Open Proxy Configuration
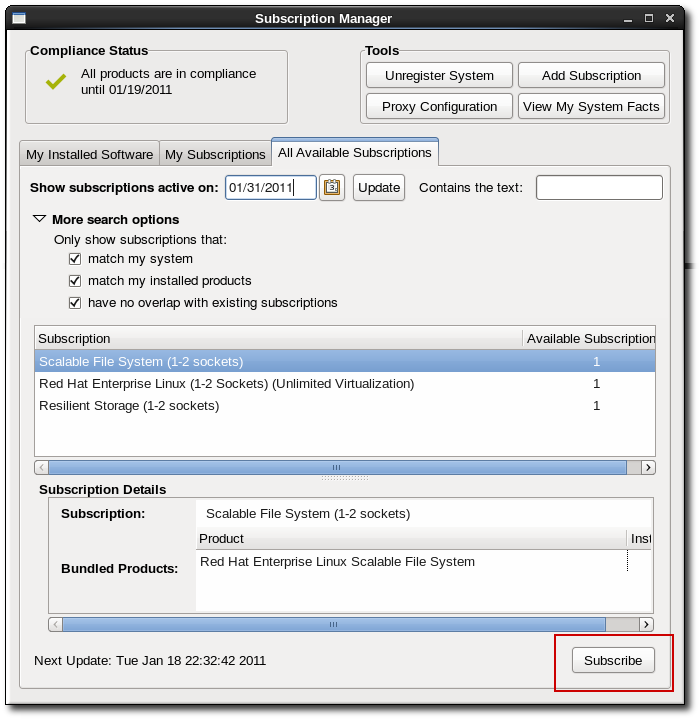Image resolution: width=700 pixels, height=720 pixels. [439, 107]
